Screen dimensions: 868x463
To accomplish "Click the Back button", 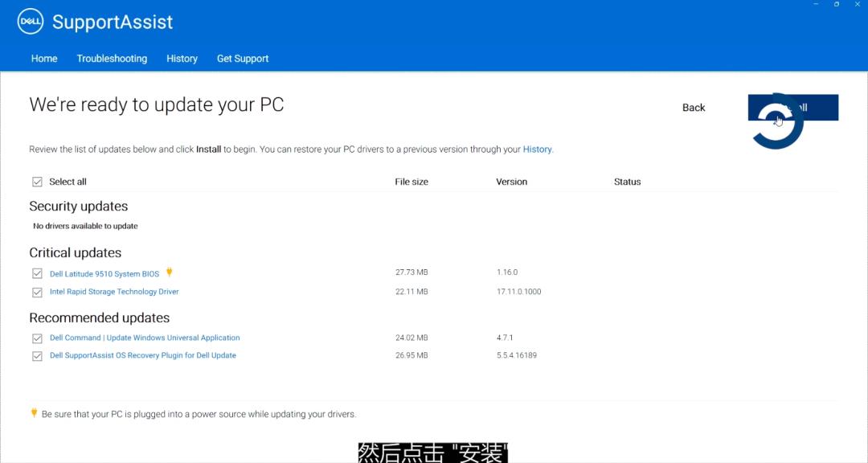I will click(693, 107).
